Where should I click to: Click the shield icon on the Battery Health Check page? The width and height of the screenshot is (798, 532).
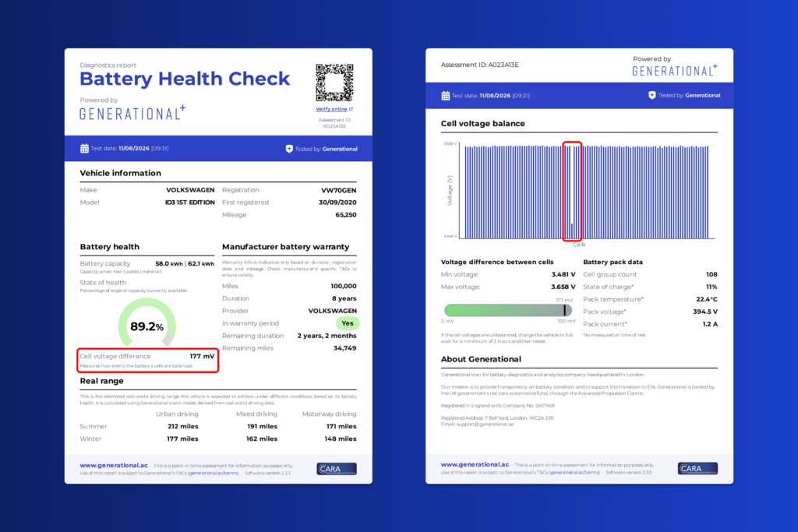pos(289,149)
